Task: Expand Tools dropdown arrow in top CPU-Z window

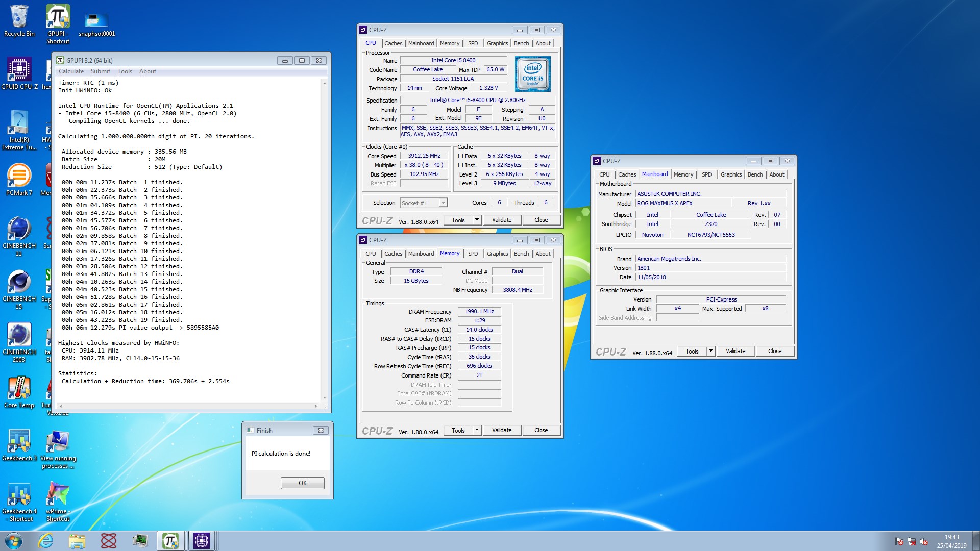Action: coord(477,220)
